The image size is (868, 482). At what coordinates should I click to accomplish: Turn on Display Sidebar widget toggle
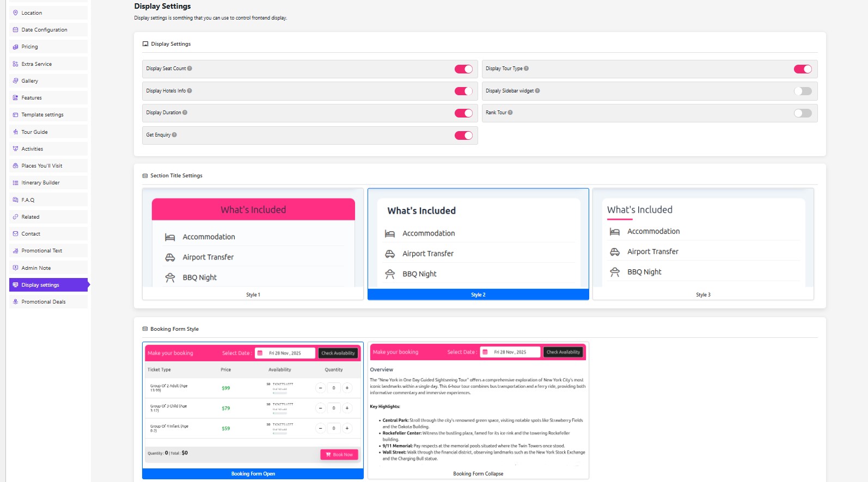point(802,91)
